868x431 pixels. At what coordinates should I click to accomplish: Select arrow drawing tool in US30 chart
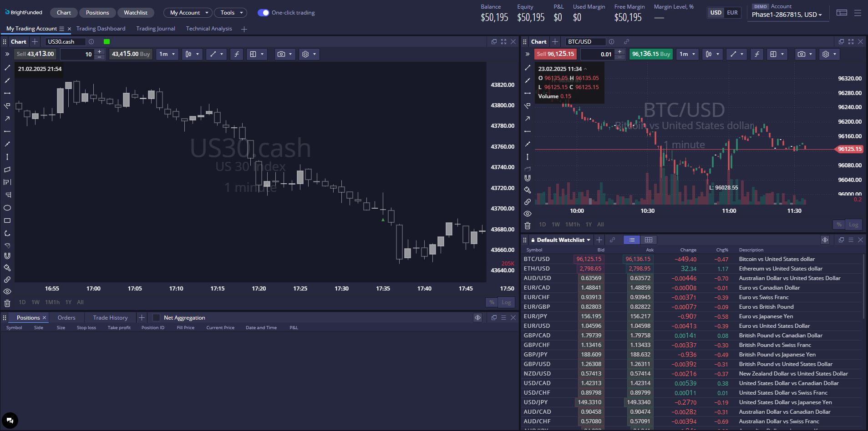coord(7,119)
